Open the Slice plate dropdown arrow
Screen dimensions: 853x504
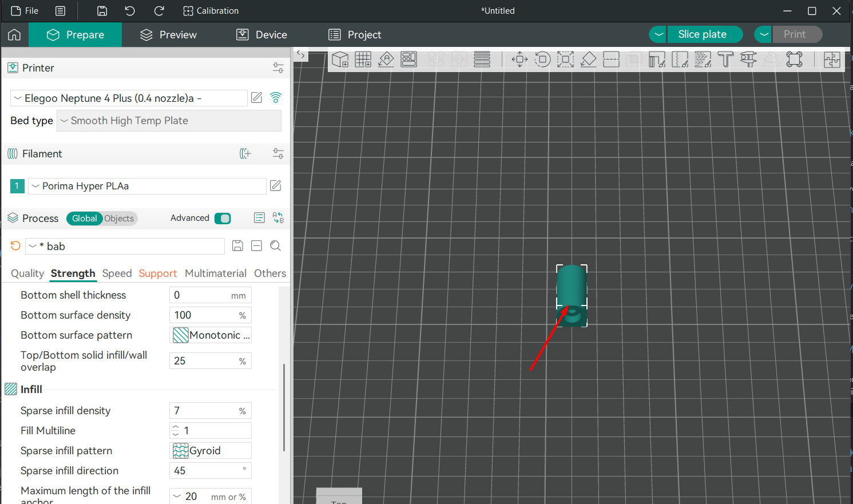click(x=658, y=34)
